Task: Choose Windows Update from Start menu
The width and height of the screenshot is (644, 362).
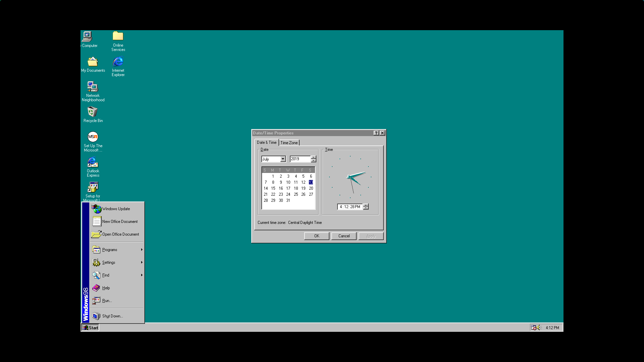Action: pos(117,209)
